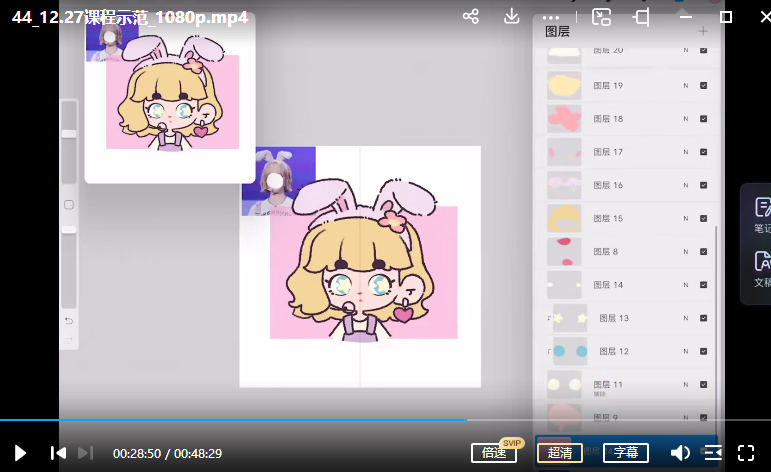Screen dimensions: 771x472
Task: Click the share icon
Action: [x=471, y=17]
